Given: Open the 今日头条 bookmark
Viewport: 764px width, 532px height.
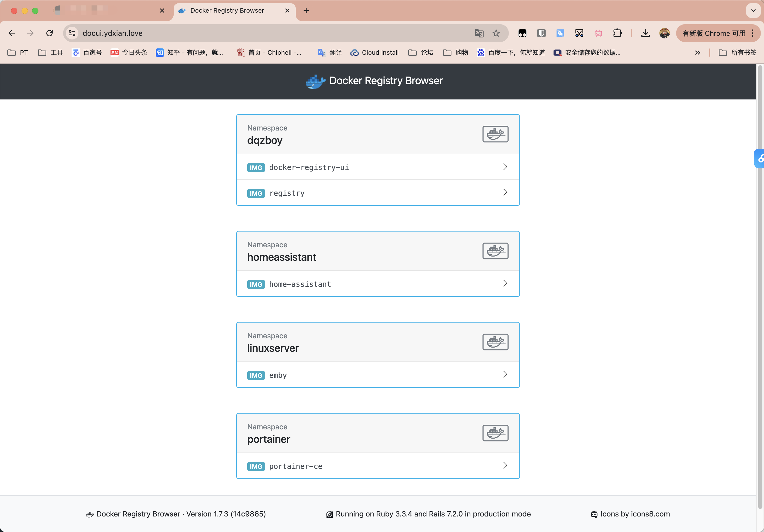Looking at the screenshot, I should (x=129, y=53).
